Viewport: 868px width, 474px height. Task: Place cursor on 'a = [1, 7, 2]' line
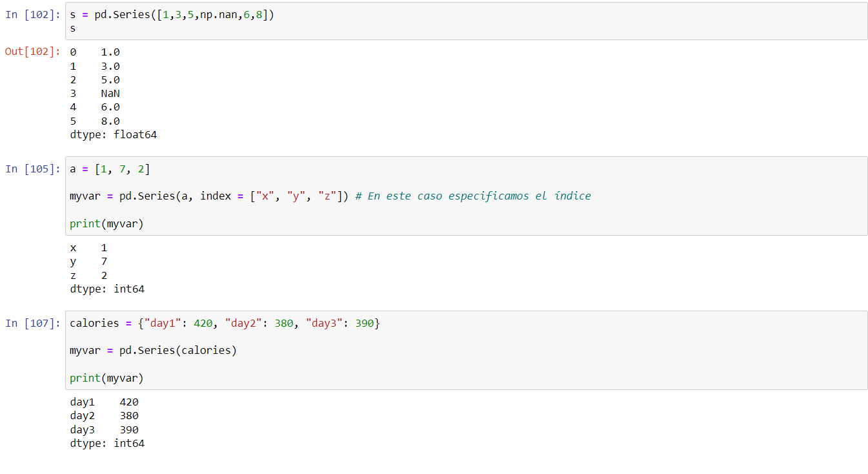[110, 169]
